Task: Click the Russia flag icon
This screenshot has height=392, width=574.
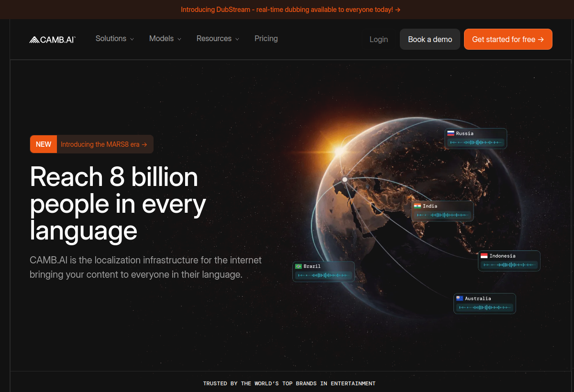Action: coord(451,133)
